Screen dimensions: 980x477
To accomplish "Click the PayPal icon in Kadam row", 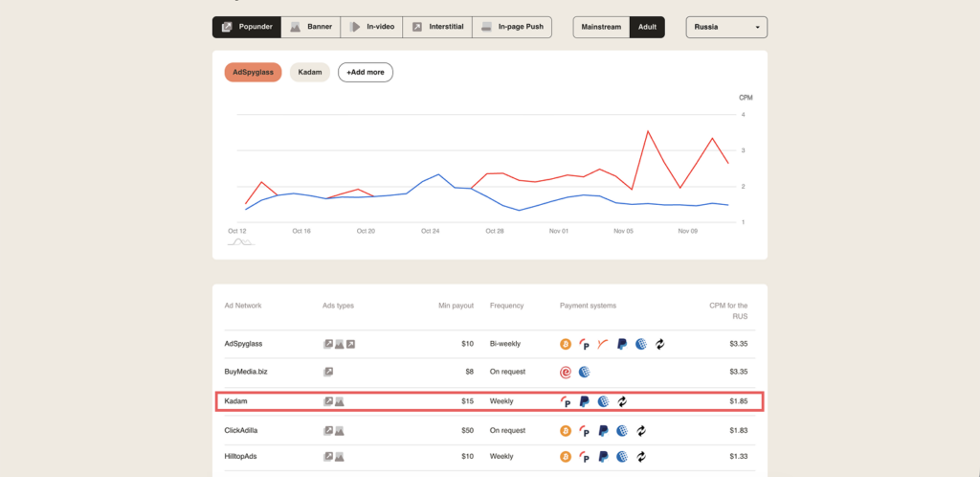I will point(585,401).
